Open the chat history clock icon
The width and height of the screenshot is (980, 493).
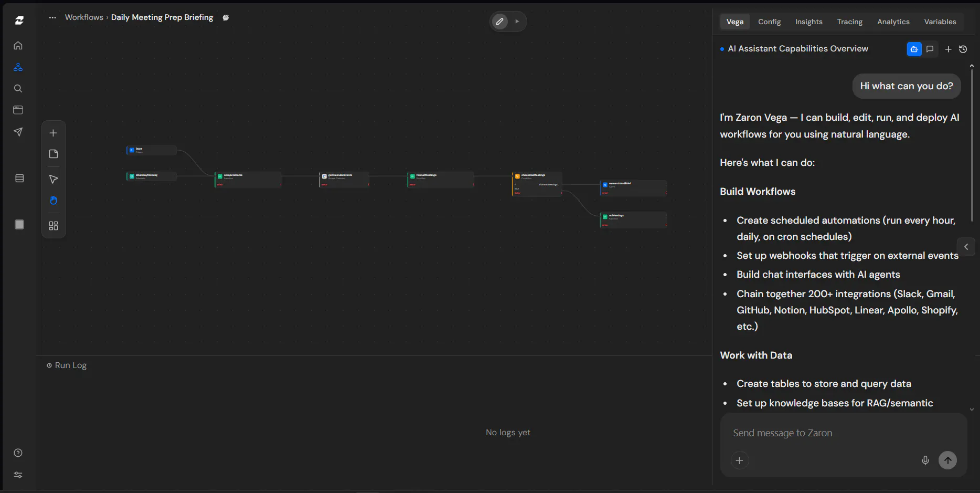(x=963, y=49)
